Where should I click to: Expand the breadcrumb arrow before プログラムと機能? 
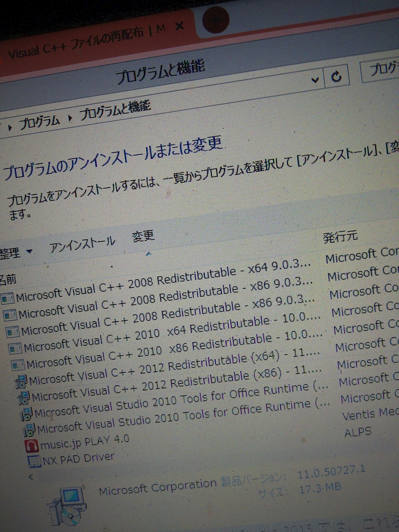click(71, 117)
